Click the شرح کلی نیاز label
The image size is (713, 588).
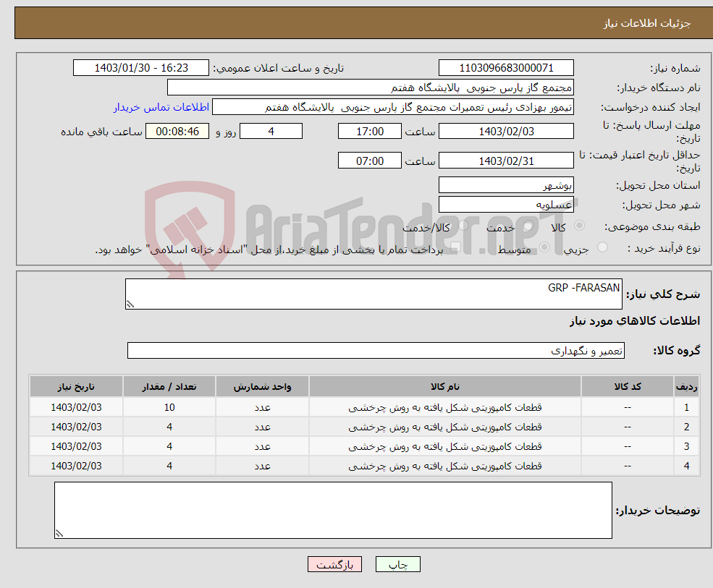(664, 294)
